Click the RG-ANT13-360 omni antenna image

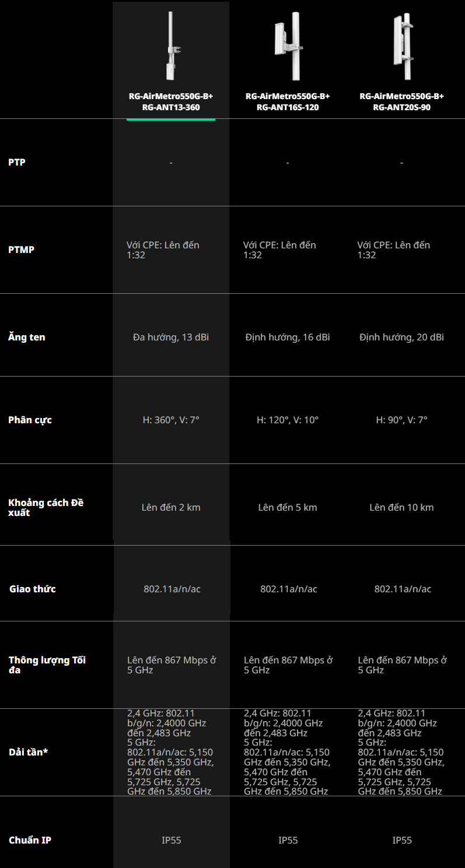point(171,47)
